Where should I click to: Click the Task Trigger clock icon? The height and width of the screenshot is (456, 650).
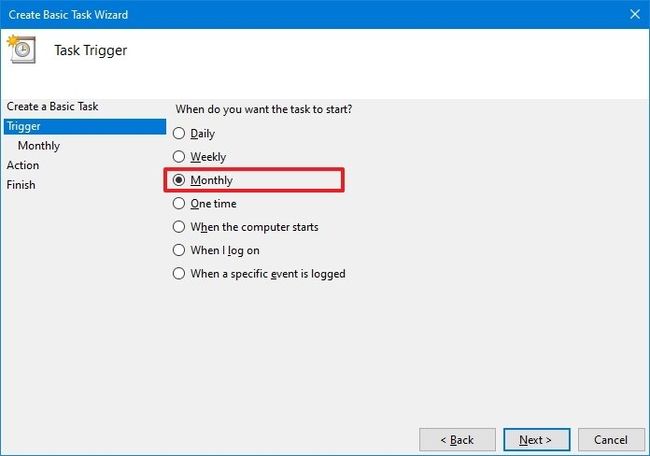pos(21,49)
